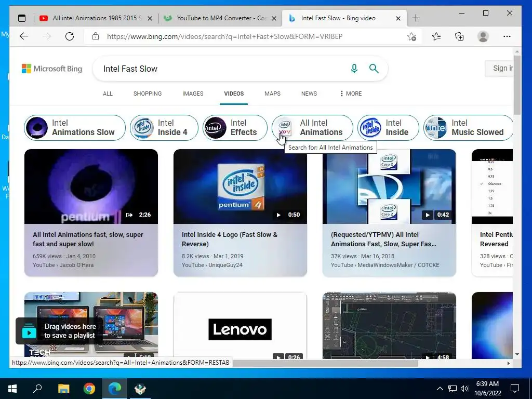Search using voice microphone icon
This screenshot has width=532, height=399.
point(354,69)
